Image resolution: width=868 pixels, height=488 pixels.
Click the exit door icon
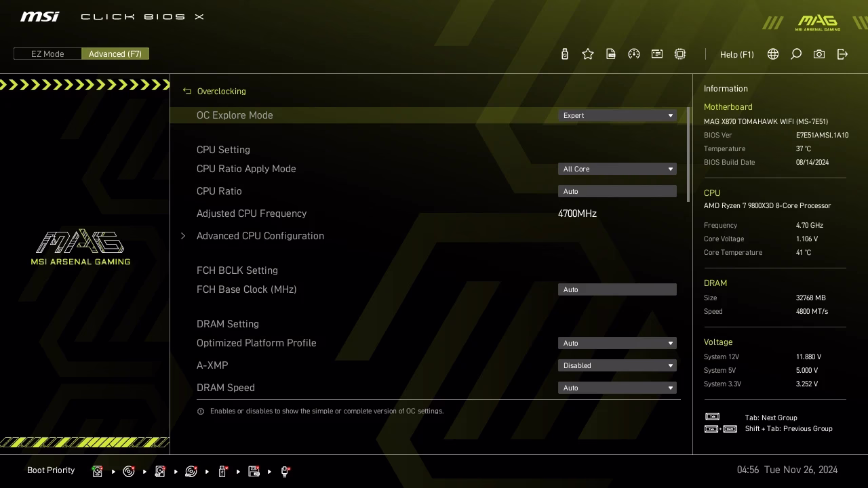[842, 54]
